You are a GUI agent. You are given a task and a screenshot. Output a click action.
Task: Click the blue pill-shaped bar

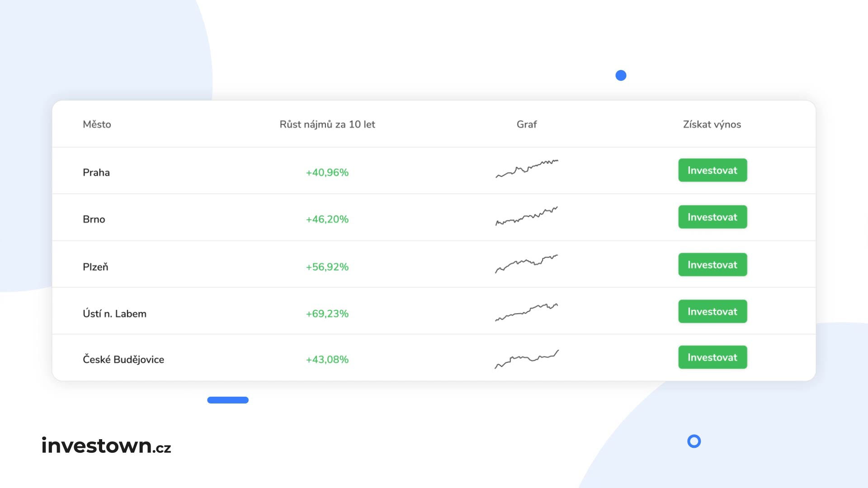[x=228, y=400]
